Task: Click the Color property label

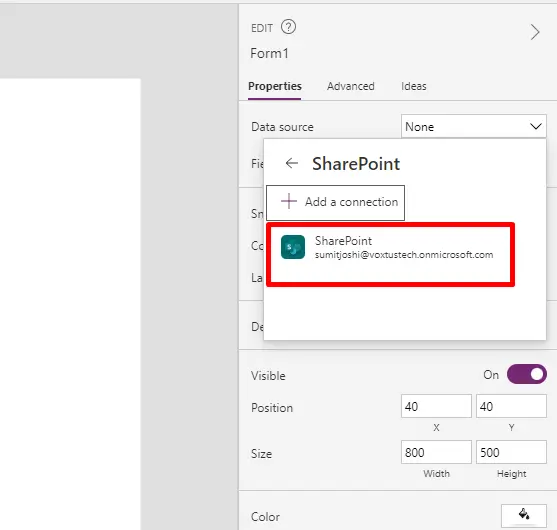Action: (265, 517)
